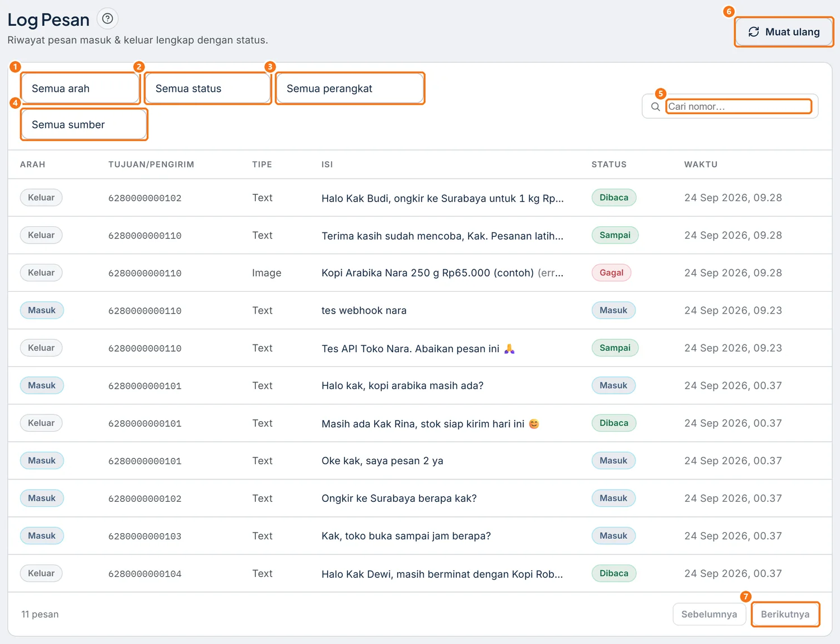Image resolution: width=840 pixels, height=644 pixels.
Task: Click the Gagal status badge
Action: [x=612, y=273]
